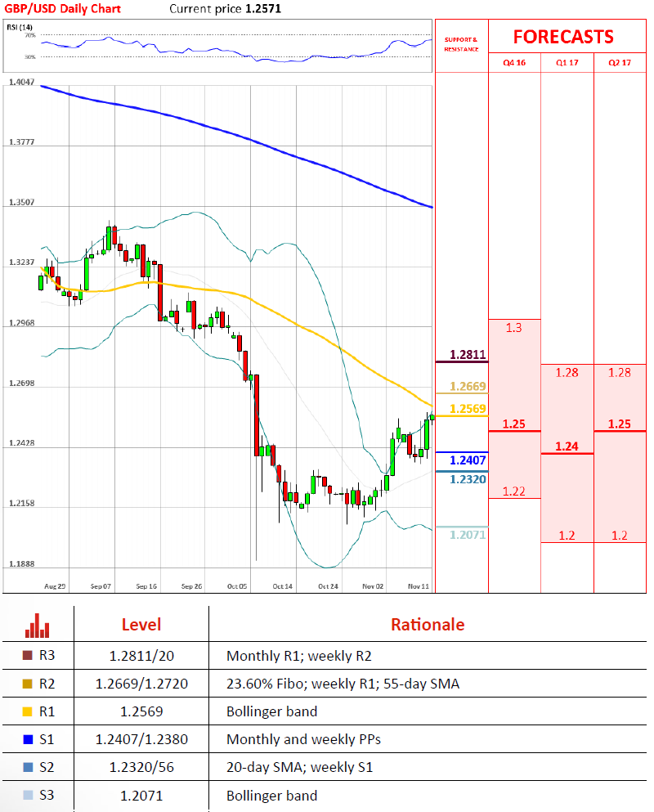654x812 pixels.
Task: Click the R2 gold color swatch
Action: pyautogui.click(x=28, y=684)
